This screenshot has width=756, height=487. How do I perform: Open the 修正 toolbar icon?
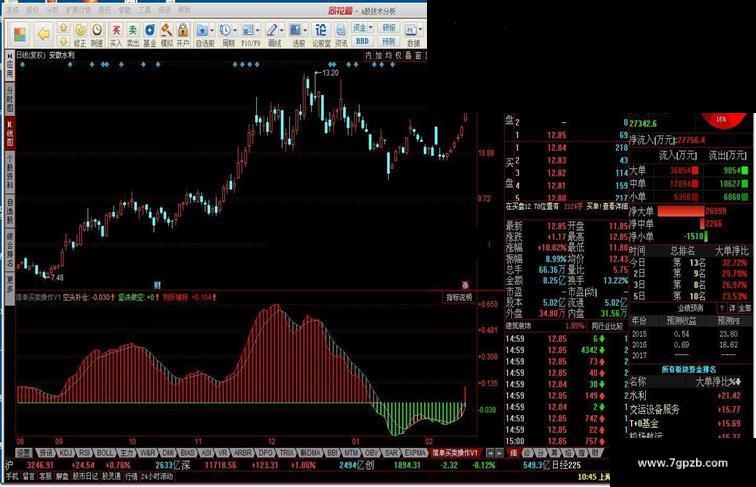(80, 35)
